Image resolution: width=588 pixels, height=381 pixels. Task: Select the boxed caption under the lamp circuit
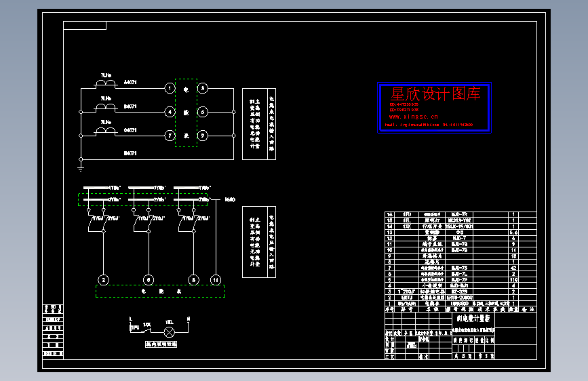[x=161, y=344]
